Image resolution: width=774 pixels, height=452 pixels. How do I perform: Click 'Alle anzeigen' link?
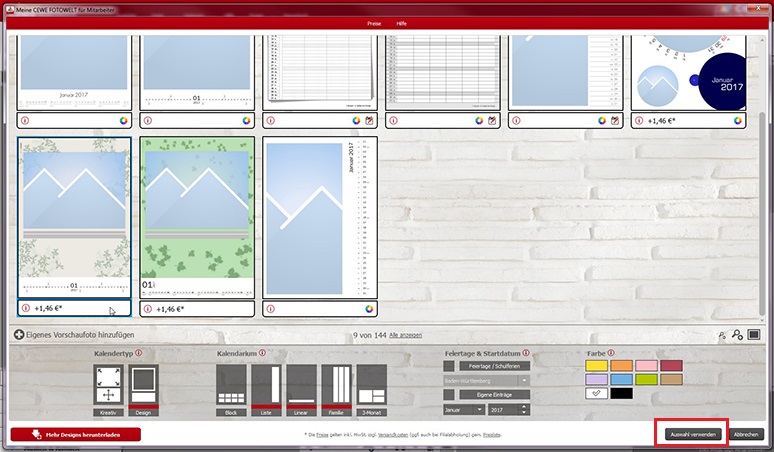405,335
